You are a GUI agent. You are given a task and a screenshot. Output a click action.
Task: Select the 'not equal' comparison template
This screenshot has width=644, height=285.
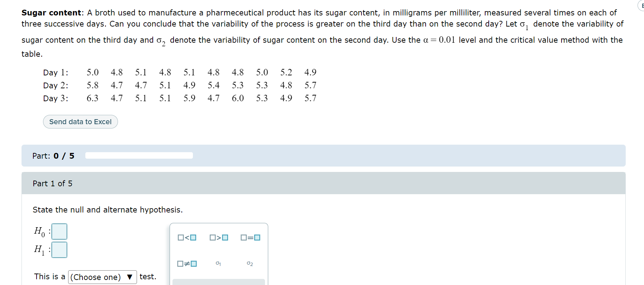coord(187,263)
